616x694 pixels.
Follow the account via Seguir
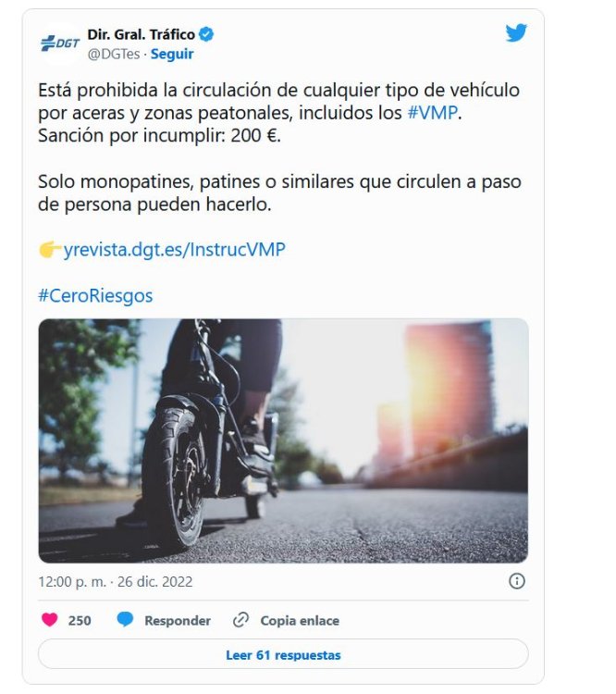point(172,54)
